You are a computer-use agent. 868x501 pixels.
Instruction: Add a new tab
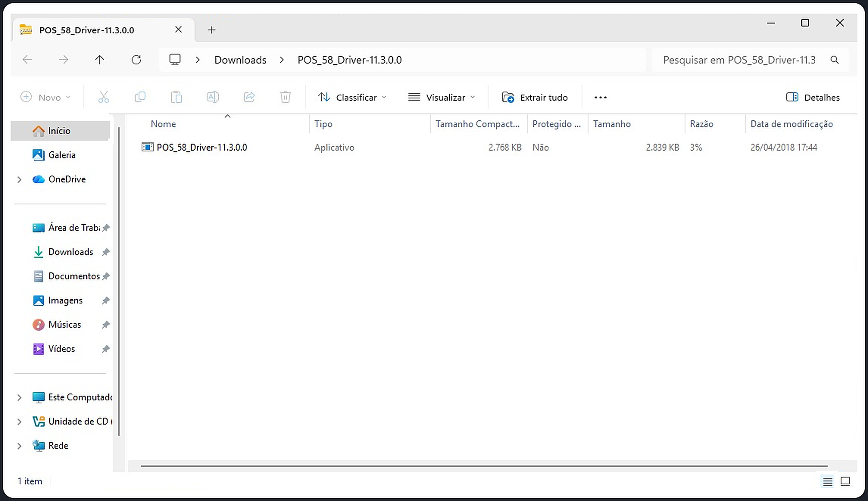pyautogui.click(x=212, y=30)
